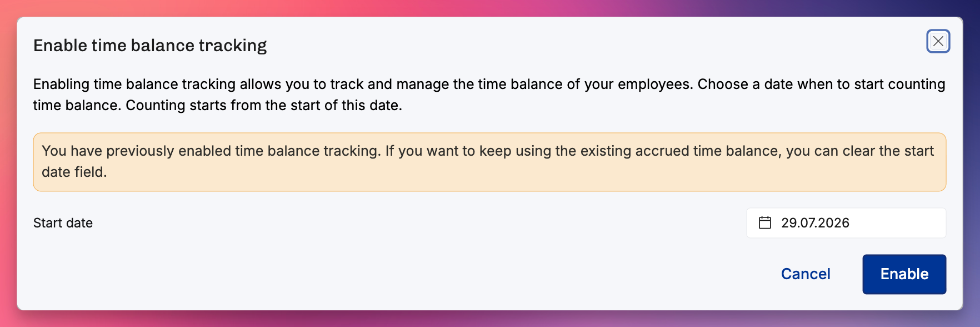Click the 'Enable time balance tracking' heading
The image size is (980, 327).
tap(150, 46)
